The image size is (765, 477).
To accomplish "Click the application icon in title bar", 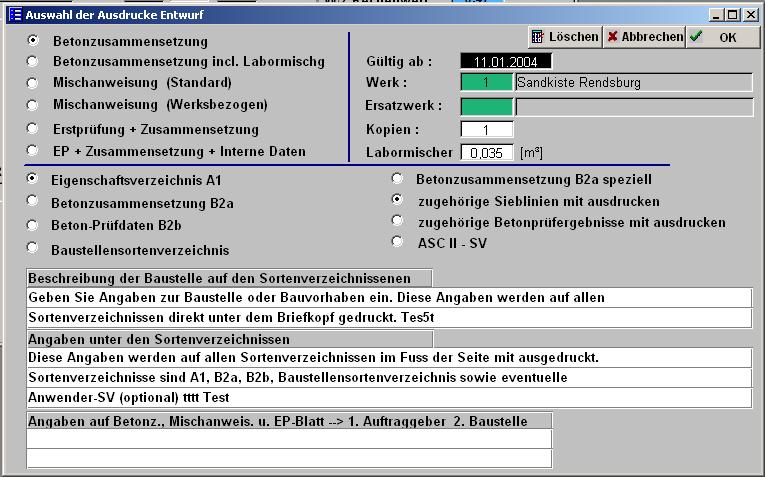I will coord(14,15).
